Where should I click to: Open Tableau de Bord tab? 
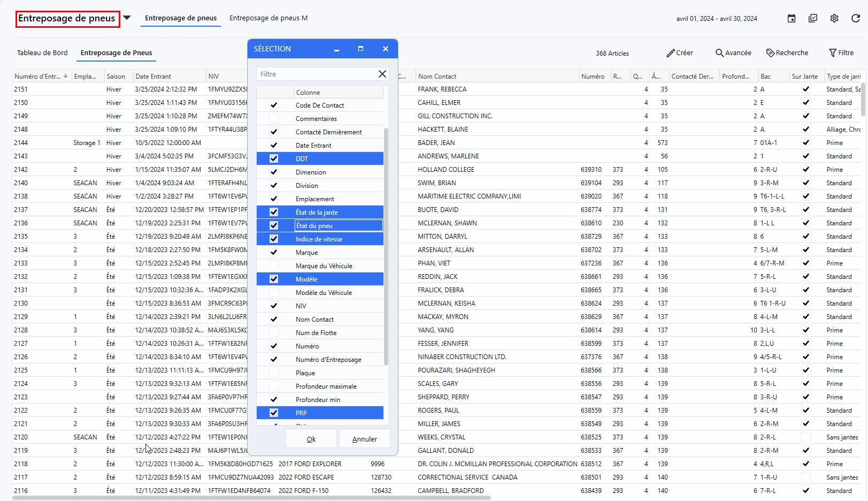click(42, 52)
